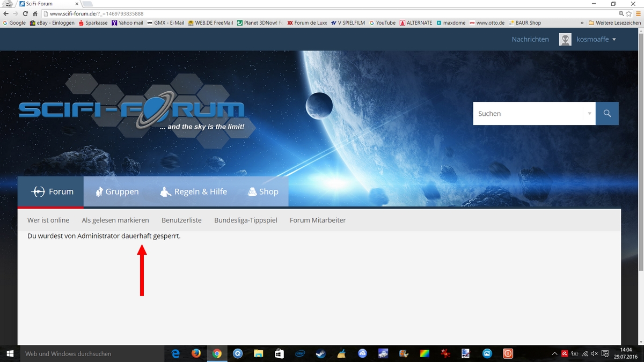Open the Bundesliga-Tippspiel link
The image size is (644, 362).
(x=245, y=220)
